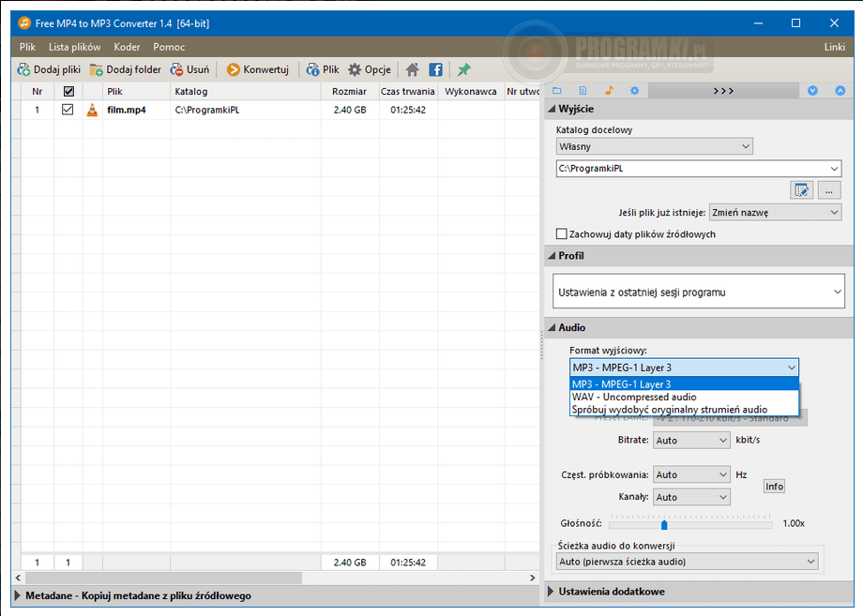The height and width of the screenshot is (616, 863).
Task: Open the Katalog docelowy Własny dropdown
Action: click(x=655, y=147)
